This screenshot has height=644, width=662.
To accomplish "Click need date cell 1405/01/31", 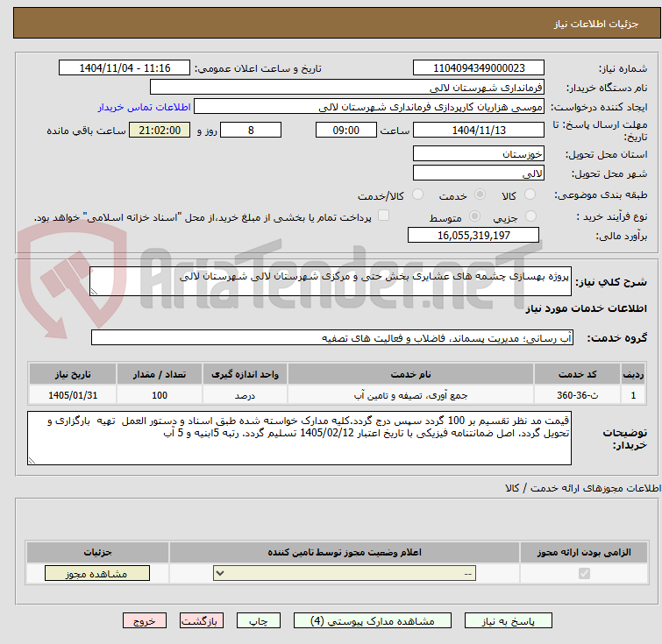I will point(73,395).
